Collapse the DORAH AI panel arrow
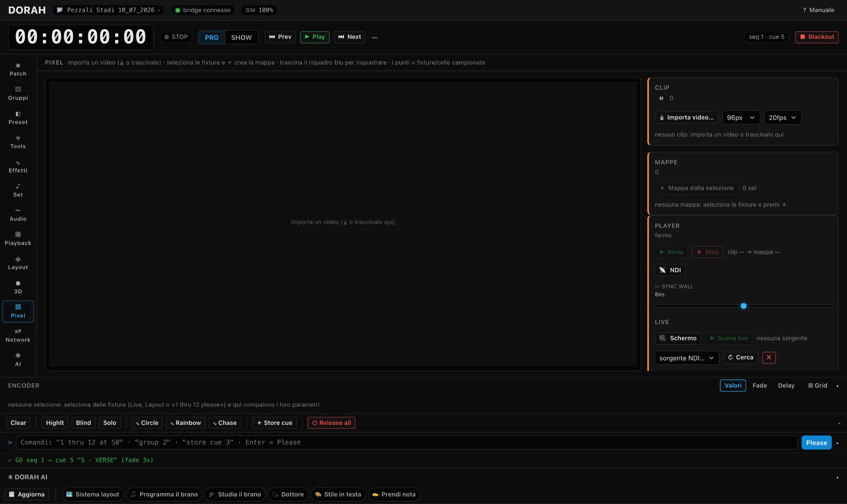847x504 pixels. pos(837,478)
